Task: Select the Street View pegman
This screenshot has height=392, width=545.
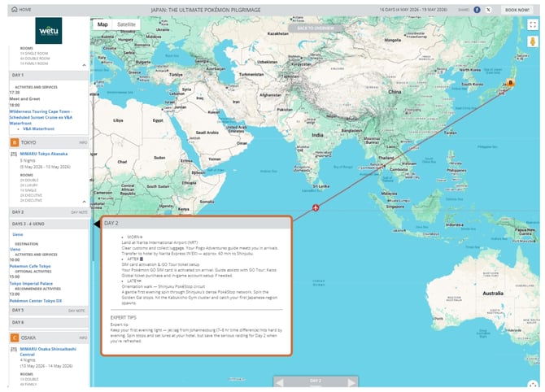Action: [x=533, y=41]
